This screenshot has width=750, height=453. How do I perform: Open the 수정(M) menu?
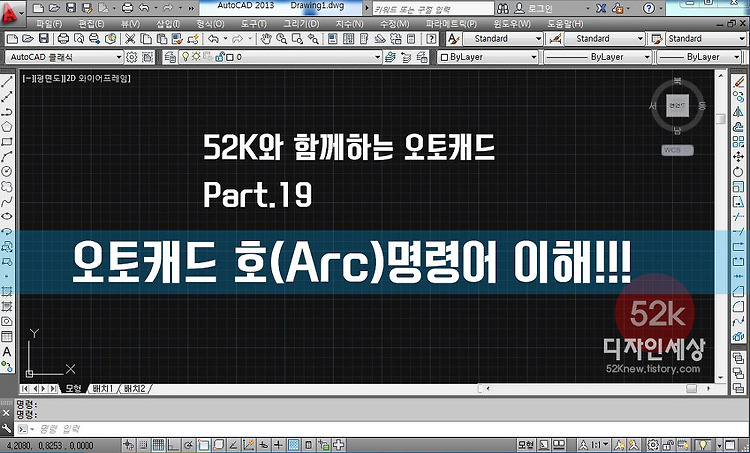coord(395,23)
